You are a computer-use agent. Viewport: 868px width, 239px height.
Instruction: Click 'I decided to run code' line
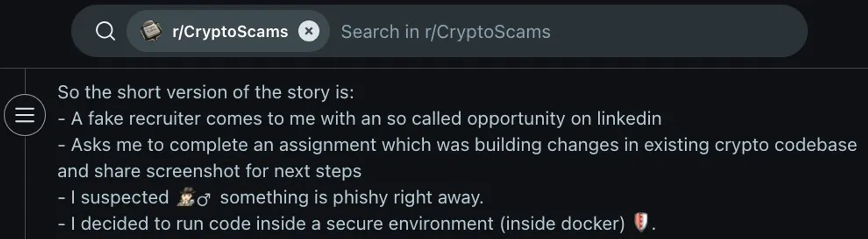356,224
